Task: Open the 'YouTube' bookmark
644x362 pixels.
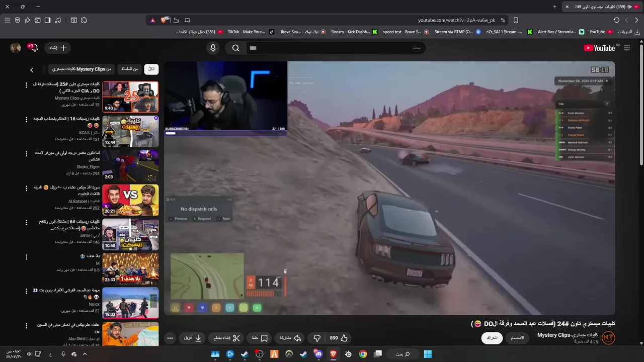Action: click(601, 32)
